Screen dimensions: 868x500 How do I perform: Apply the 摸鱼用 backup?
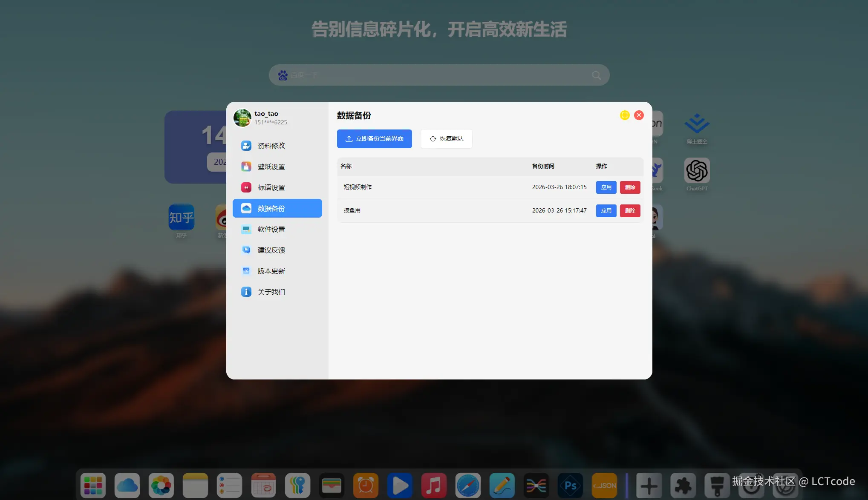(x=606, y=211)
